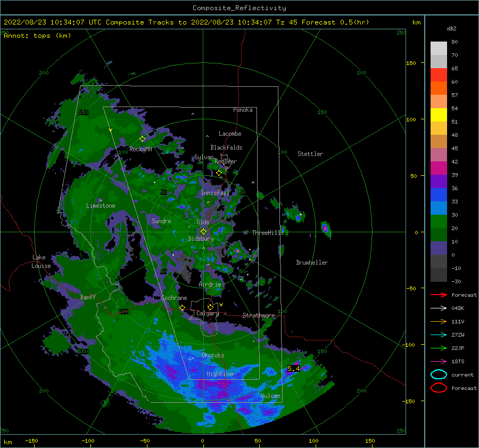
Task: Click the red forecast ellipse in legend
Action: click(439, 388)
